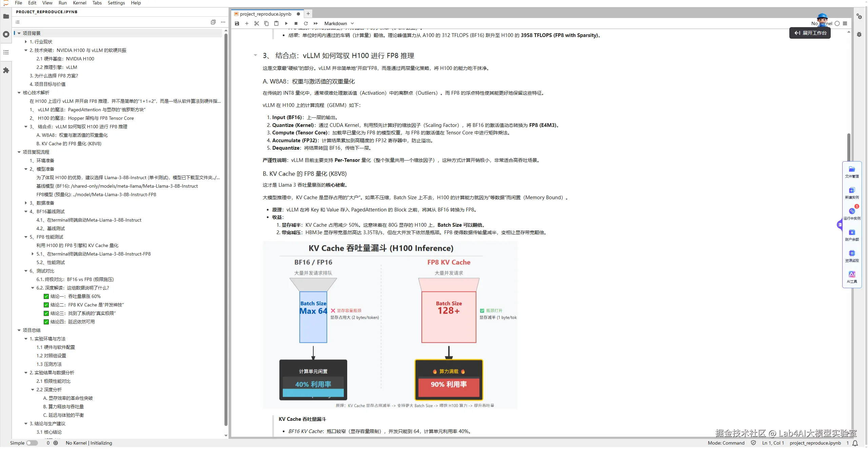
Task: Toggle the Simple interface mode switch
Action: point(32,443)
